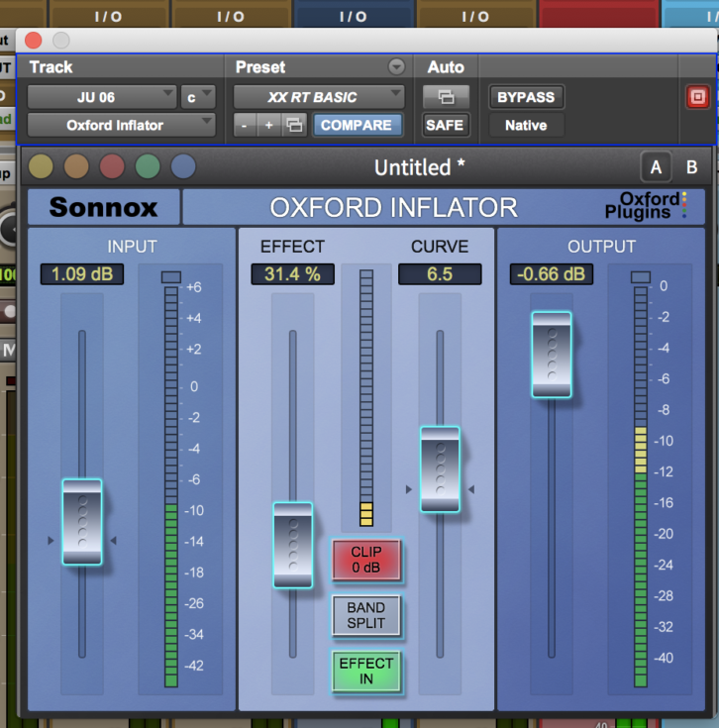The height and width of the screenshot is (728, 719).
Task: Toggle the BAND SPLIT button
Action: click(366, 615)
